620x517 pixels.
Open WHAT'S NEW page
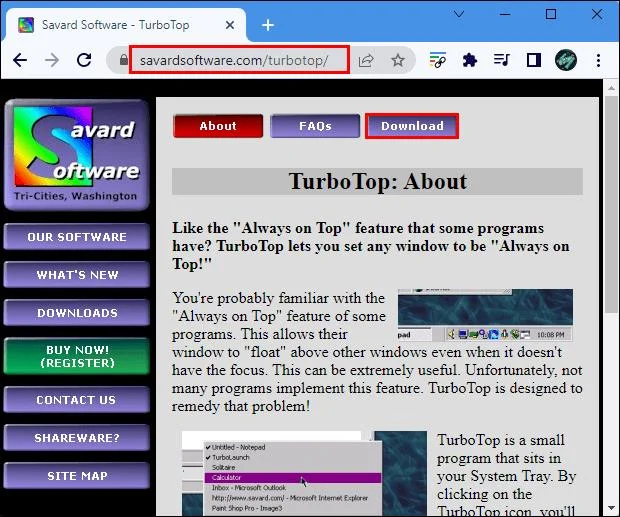(77, 274)
